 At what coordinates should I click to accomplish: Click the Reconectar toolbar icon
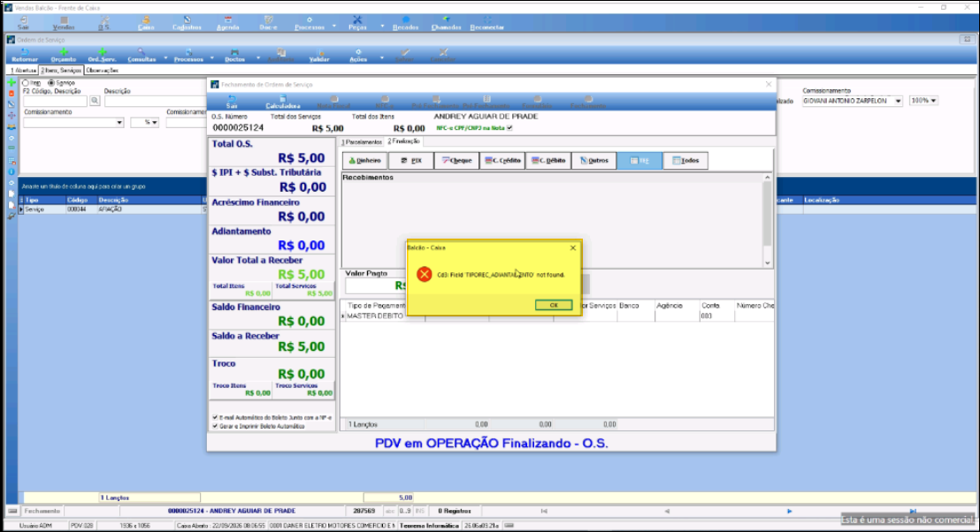486,24
